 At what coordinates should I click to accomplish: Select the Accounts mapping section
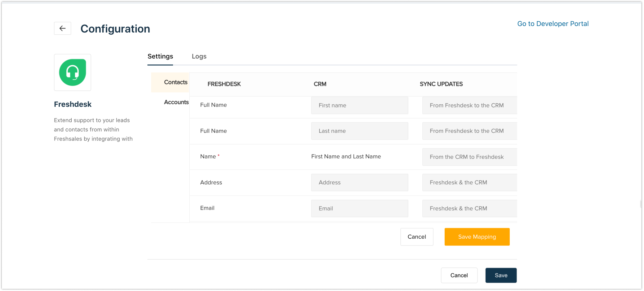coord(176,102)
